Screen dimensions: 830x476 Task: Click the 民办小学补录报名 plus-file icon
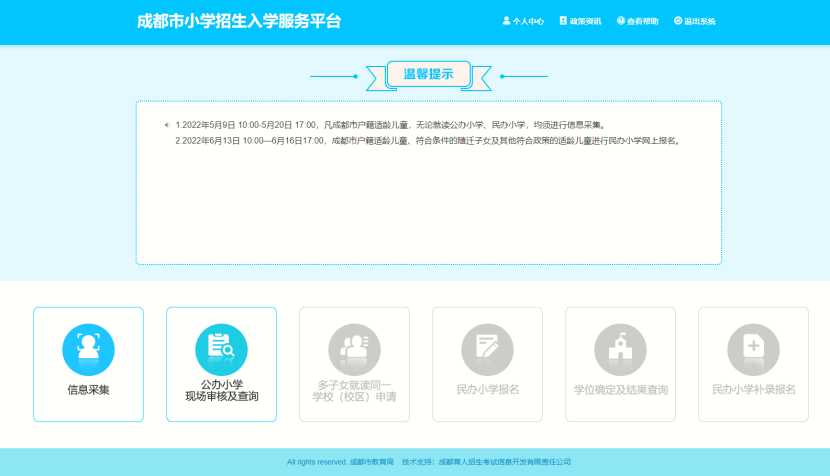(753, 349)
